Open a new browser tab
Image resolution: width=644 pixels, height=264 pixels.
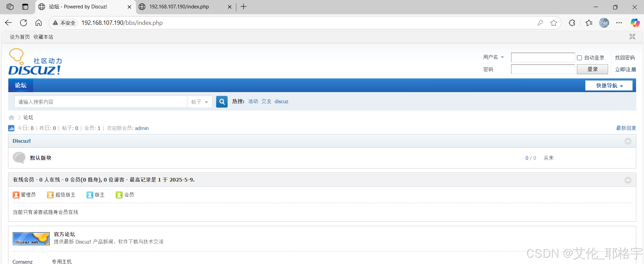coord(244,7)
